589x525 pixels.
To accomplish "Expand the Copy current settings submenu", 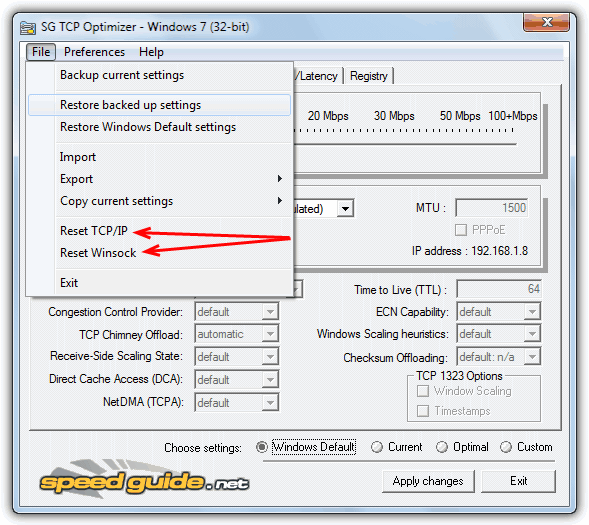I will tap(159, 201).
